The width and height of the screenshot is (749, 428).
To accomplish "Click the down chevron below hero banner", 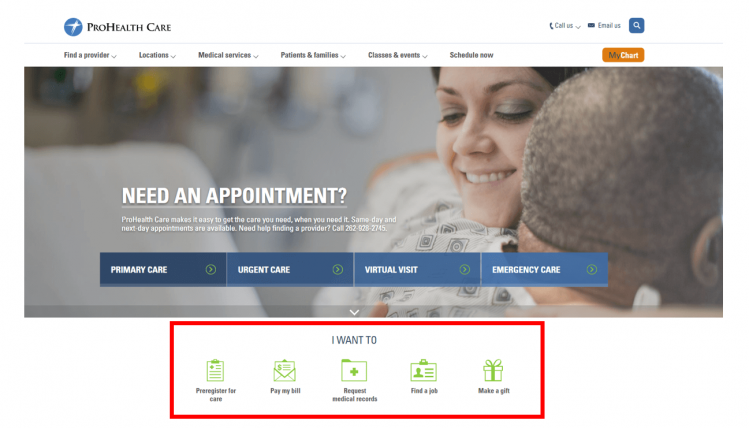I will pyautogui.click(x=354, y=312).
